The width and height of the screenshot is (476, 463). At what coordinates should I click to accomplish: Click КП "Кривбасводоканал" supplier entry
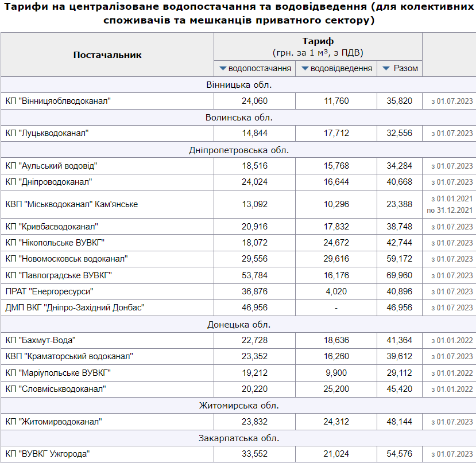click(52, 227)
